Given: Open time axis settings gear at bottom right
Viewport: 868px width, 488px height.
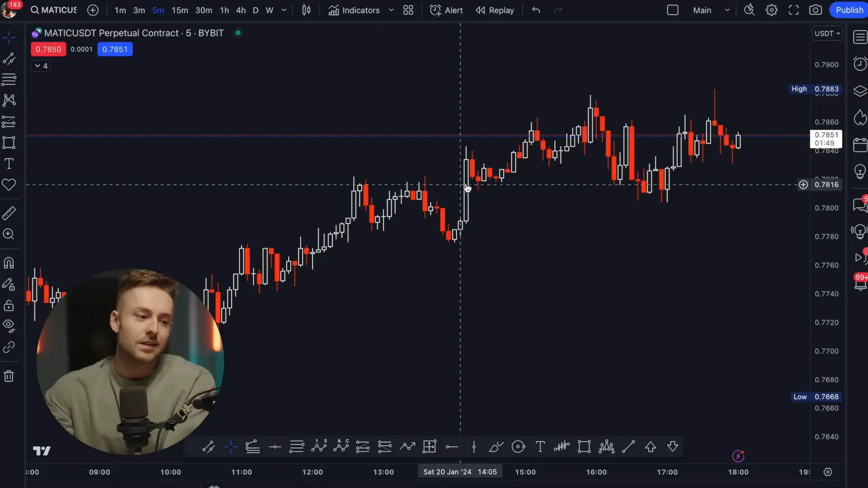Looking at the screenshot, I should coord(828,472).
